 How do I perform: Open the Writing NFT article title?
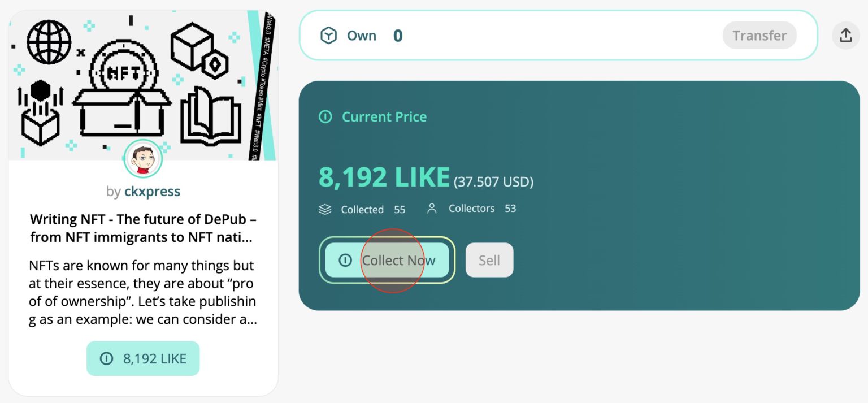point(143,228)
